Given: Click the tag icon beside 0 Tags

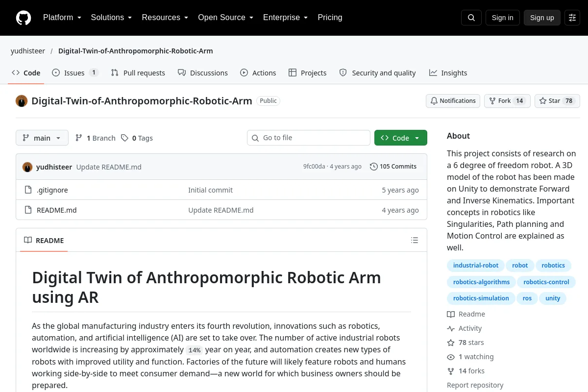Looking at the screenshot, I should (x=124, y=138).
